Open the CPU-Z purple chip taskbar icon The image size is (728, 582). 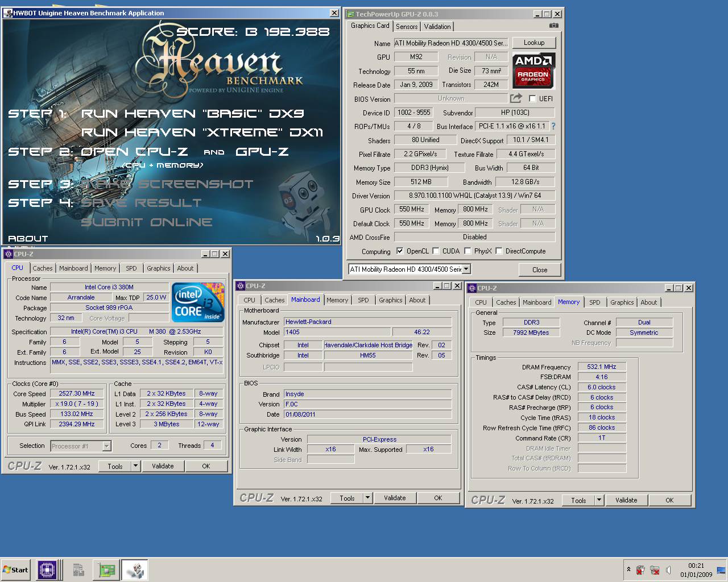tap(47, 569)
